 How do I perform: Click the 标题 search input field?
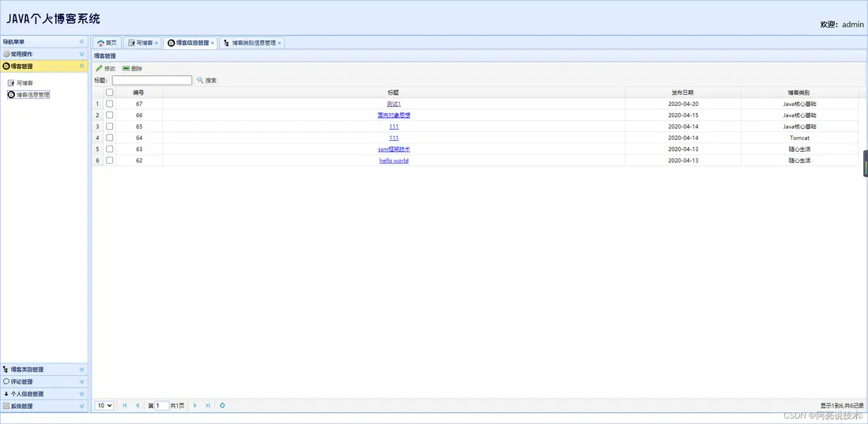[x=152, y=81]
